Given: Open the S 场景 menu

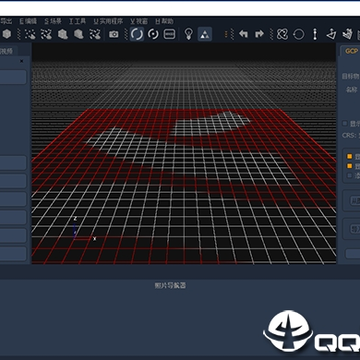Looking at the screenshot, I should tap(53, 21).
